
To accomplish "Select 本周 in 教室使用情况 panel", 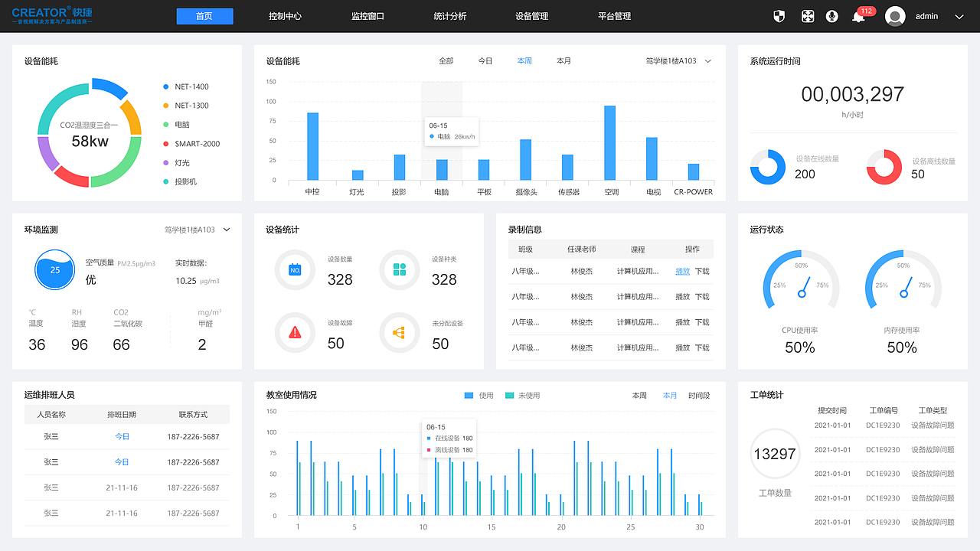I will [x=639, y=396].
